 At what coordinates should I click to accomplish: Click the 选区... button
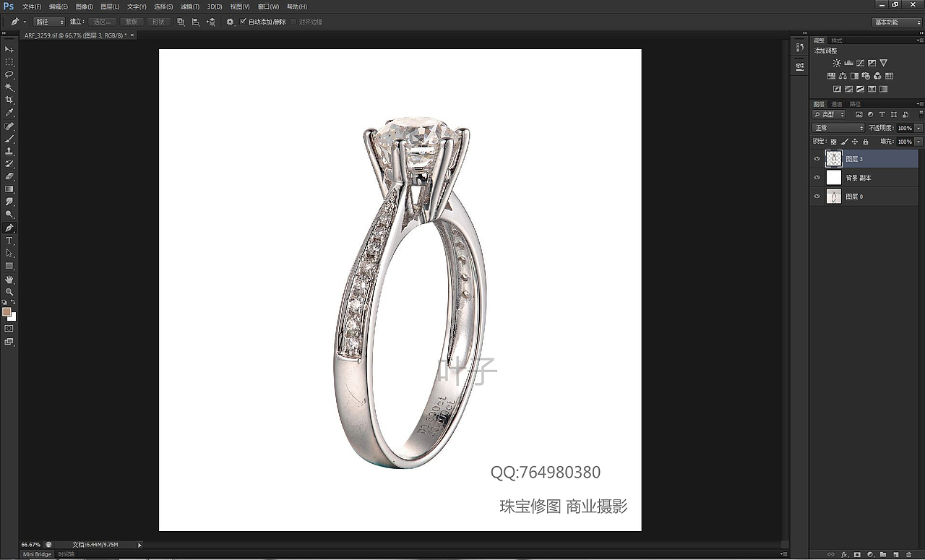click(x=102, y=22)
